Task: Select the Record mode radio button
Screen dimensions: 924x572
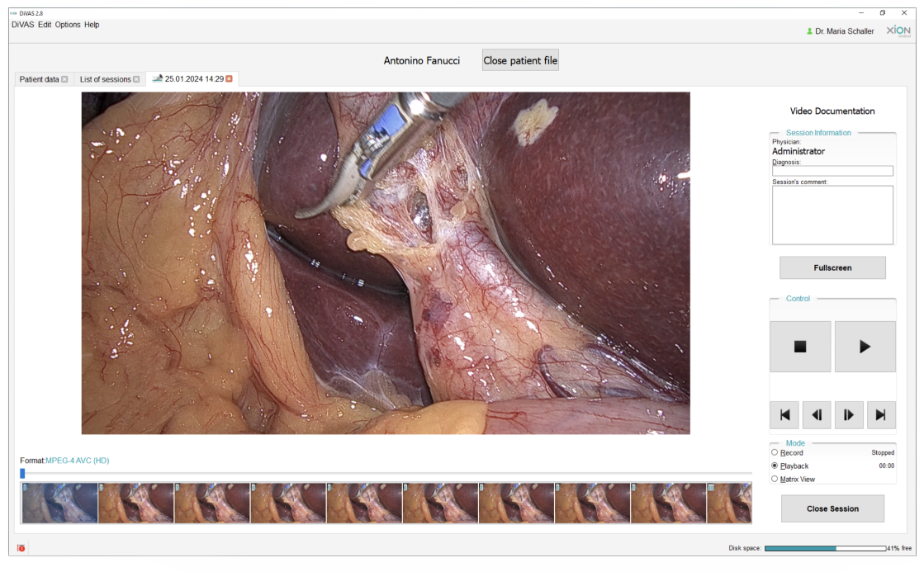Action: tap(775, 452)
